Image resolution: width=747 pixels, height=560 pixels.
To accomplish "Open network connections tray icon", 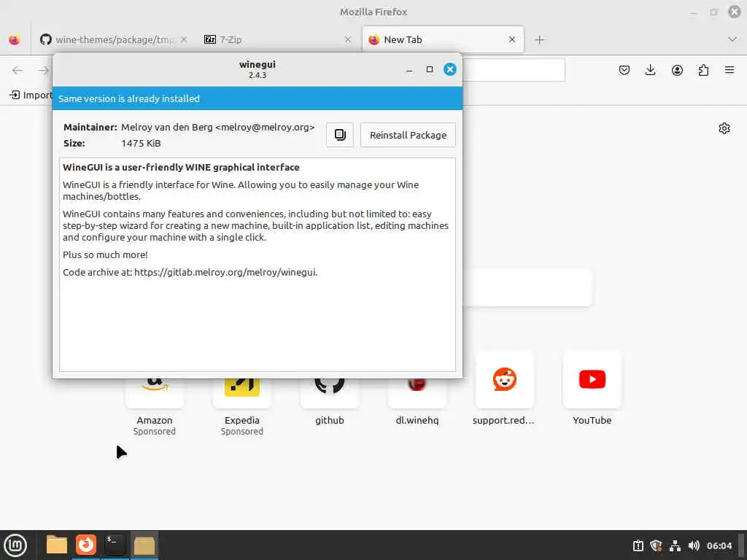I will click(675, 545).
